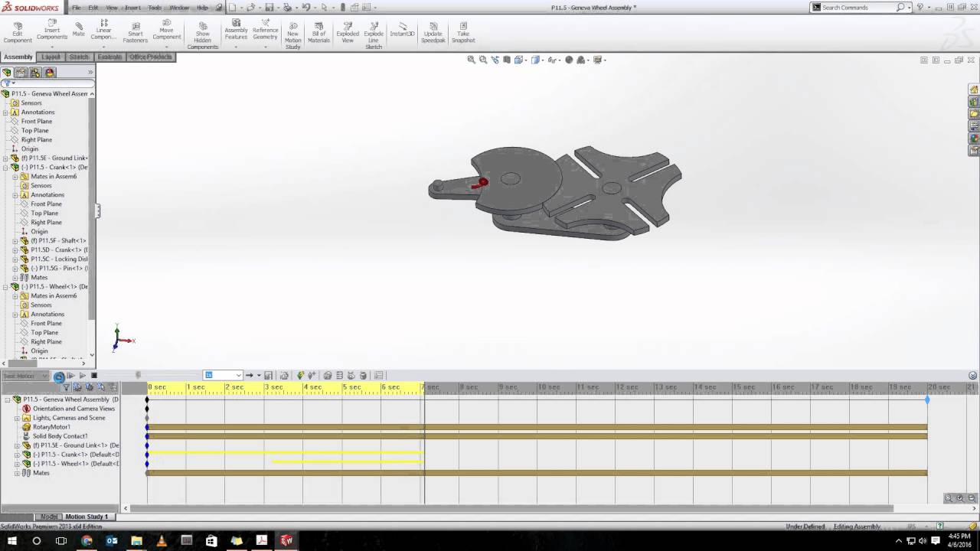
Task: Expand the Mates node in motion study tree
Action: point(17,473)
